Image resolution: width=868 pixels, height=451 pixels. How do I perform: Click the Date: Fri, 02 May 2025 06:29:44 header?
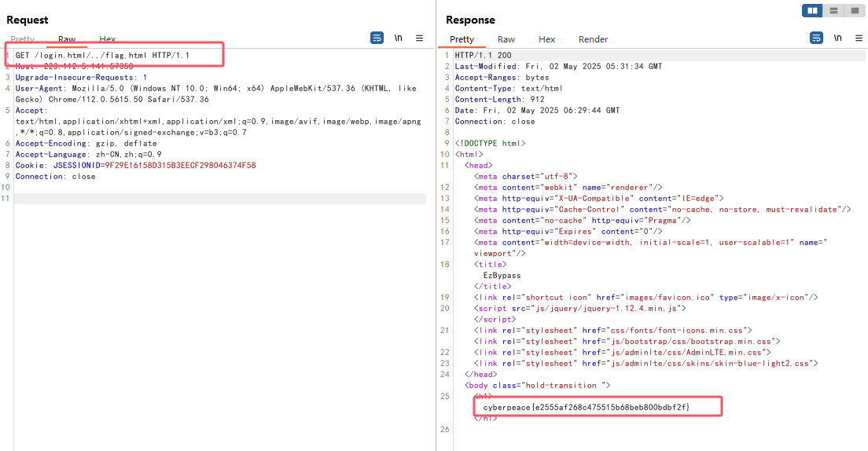[538, 110]
